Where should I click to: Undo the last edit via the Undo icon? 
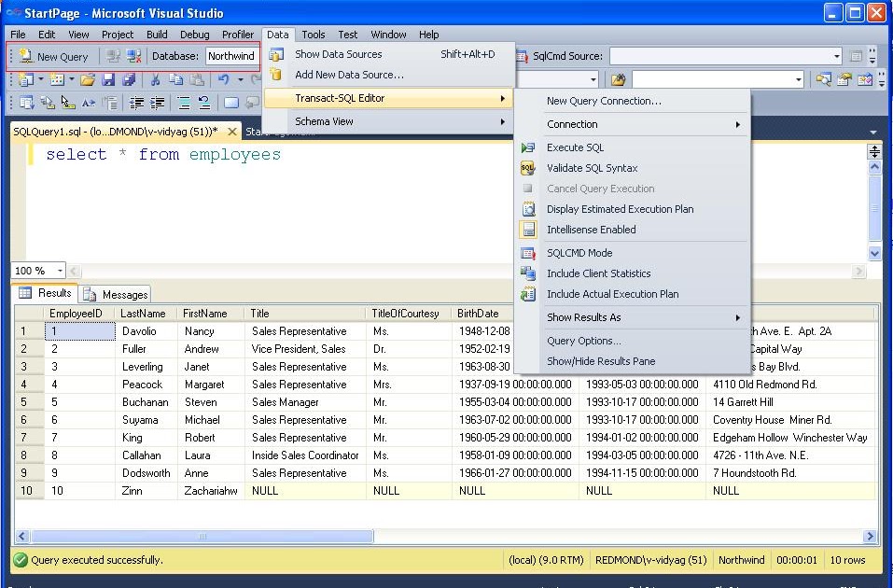224,80
